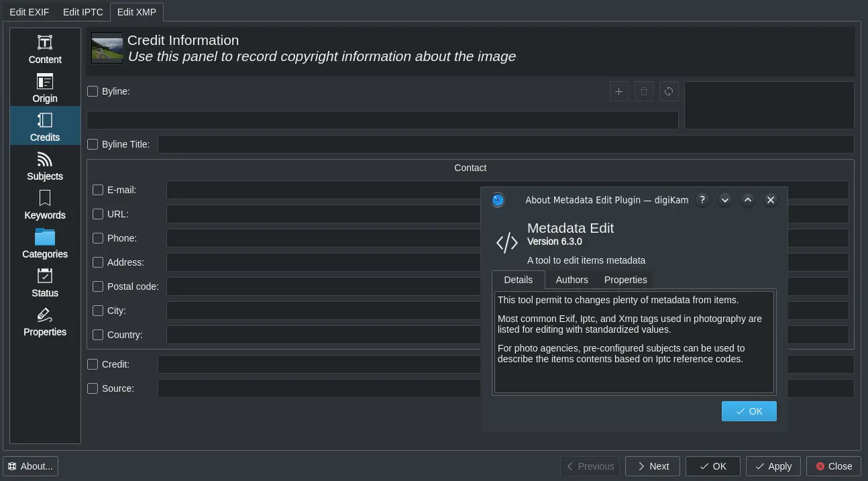This screenshot has width=868, height=481.
Task: Open the Properties panel in the sidebar
Action: 44,321
